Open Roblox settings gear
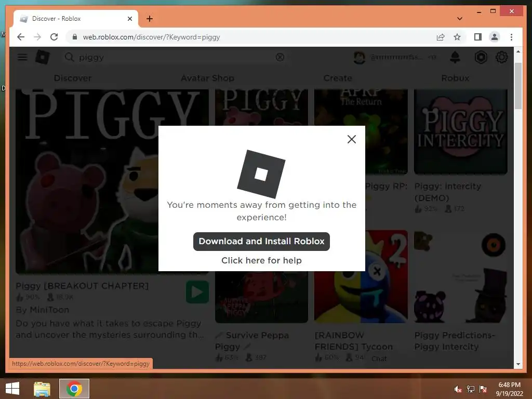Viewport: 532px width, 399px height. 501,57
